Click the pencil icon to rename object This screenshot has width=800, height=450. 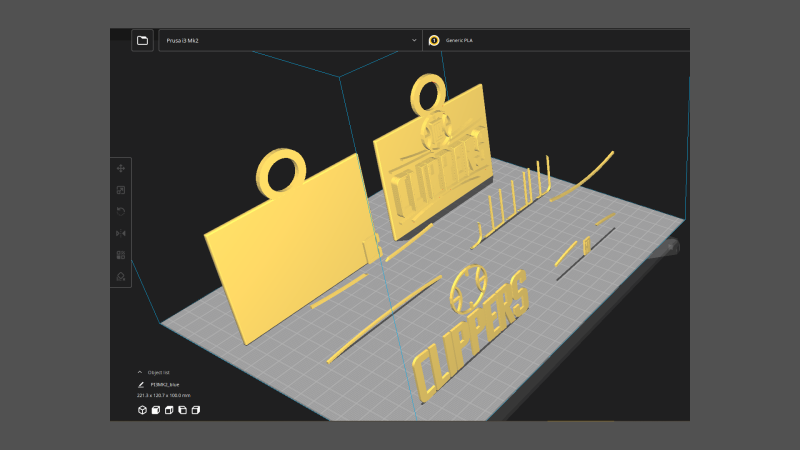(141, 384)
